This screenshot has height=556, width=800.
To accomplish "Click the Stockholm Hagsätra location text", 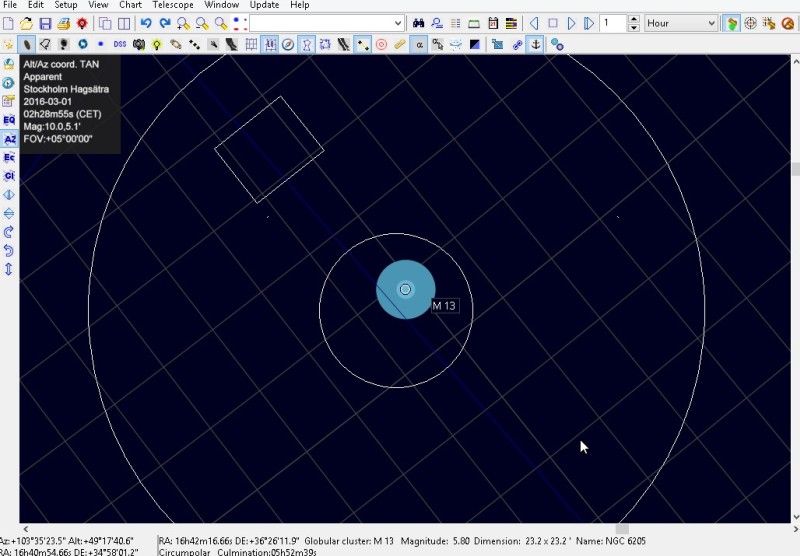I will pyautogui.click(x=66, y=89).
